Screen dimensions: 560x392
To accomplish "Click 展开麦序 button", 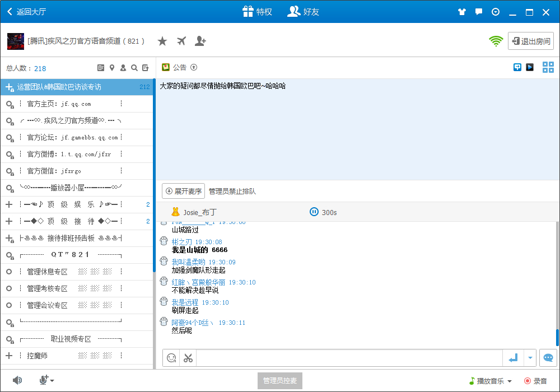I will (184, 191).
